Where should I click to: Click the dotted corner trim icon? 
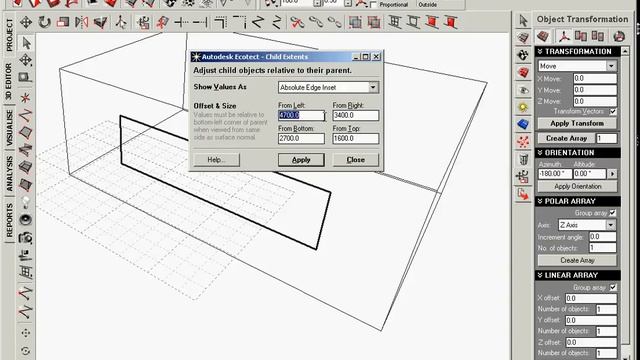click(240, 22)
